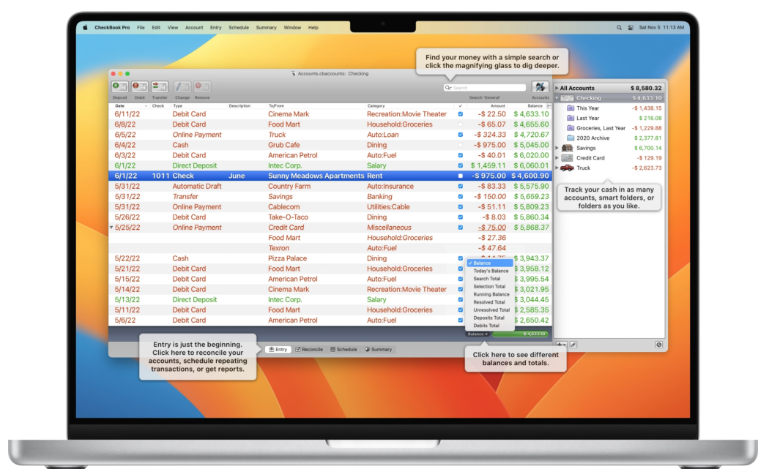This screenshot has width=767, height=475.
Task: Switch to the Summary tab
Action: 379,349
